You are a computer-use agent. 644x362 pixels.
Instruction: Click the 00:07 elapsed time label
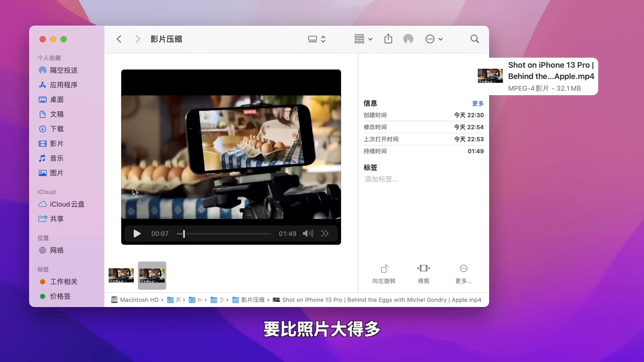[160, 234]
